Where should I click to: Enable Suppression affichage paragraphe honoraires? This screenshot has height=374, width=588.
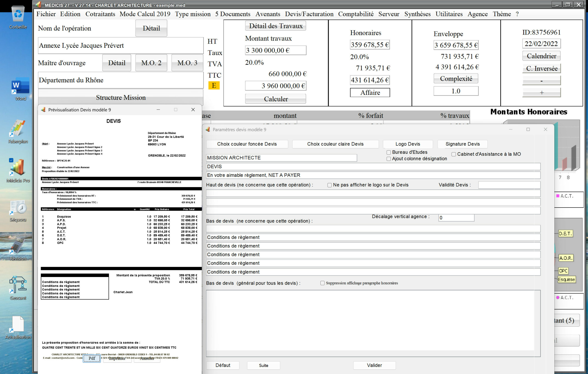[322, 283]
